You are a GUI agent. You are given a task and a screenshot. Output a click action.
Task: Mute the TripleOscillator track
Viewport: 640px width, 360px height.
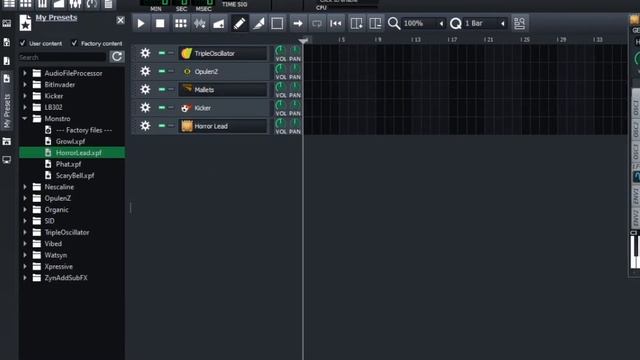(162, 53)
